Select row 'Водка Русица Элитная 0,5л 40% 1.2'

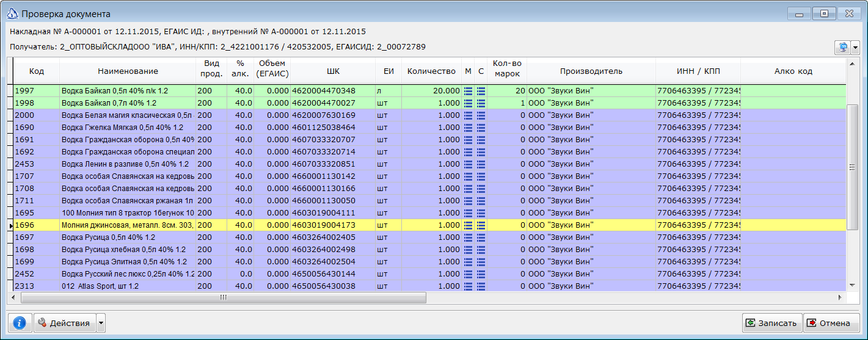(429, 261)
